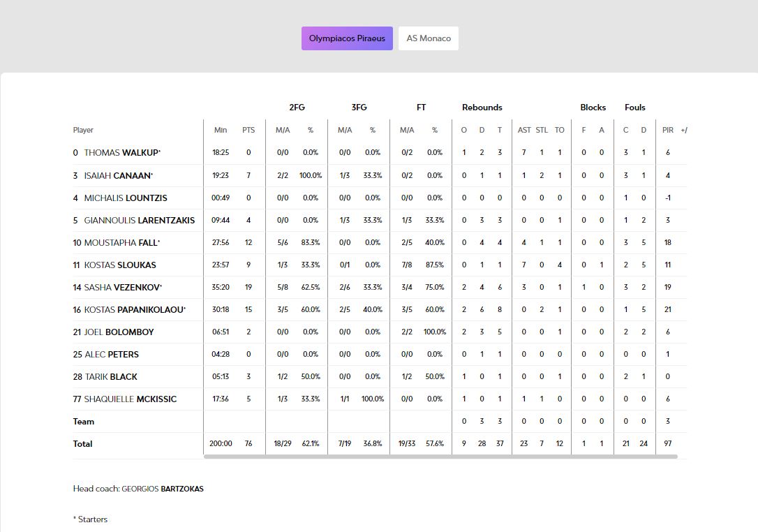Click the STL column header

coord(542,130)
